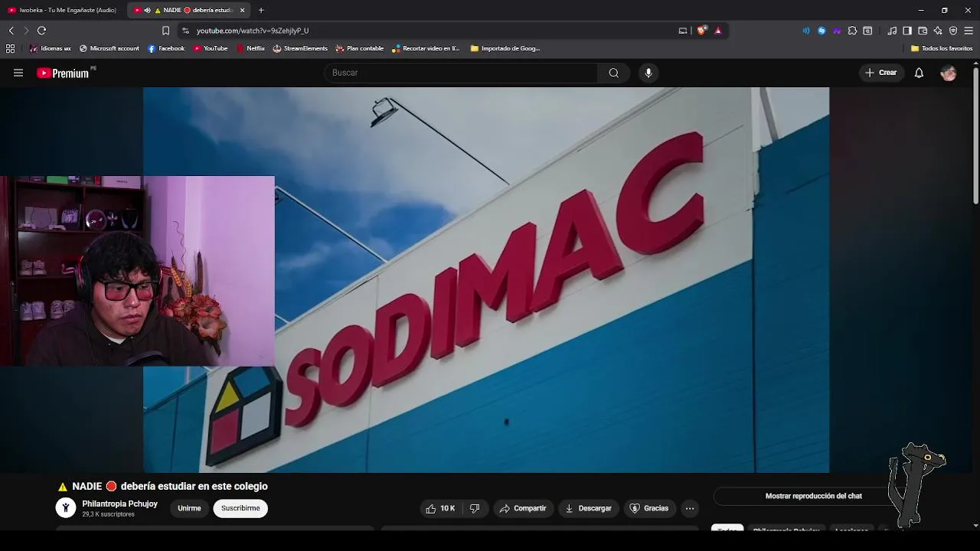Open Plan contable bookmark
Screen dimensions: 980x551
pos(360,48)
